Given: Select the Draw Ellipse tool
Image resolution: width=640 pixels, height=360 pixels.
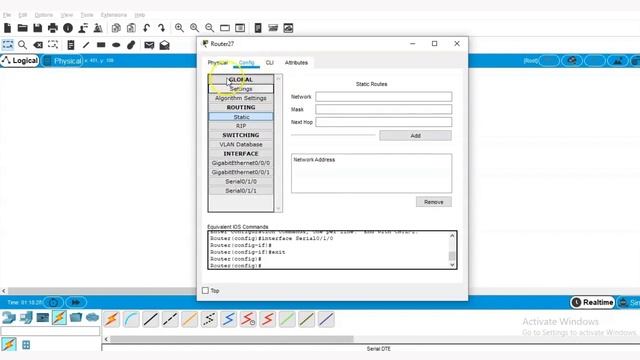Looking at the screenshot, I should pyautogui.click(x=116, y=45).
